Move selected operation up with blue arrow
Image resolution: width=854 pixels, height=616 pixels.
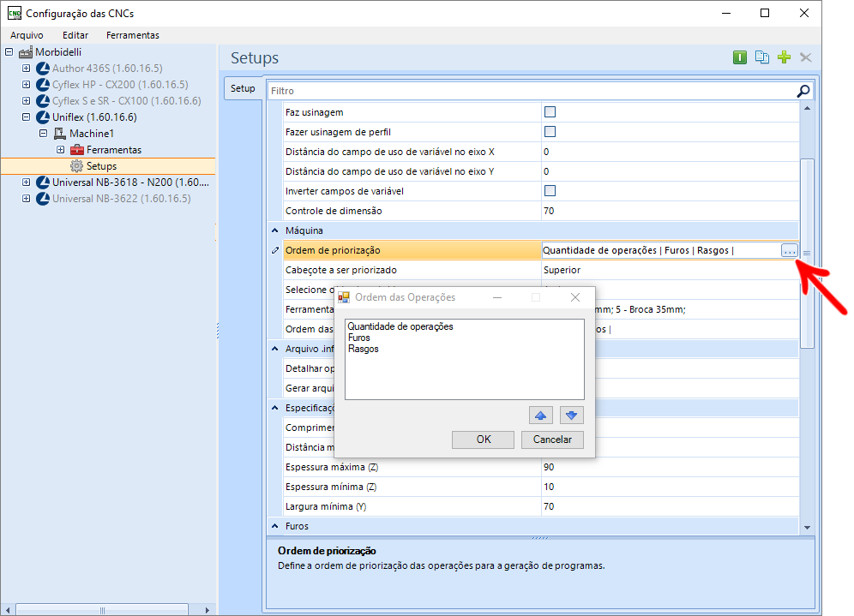541,416
